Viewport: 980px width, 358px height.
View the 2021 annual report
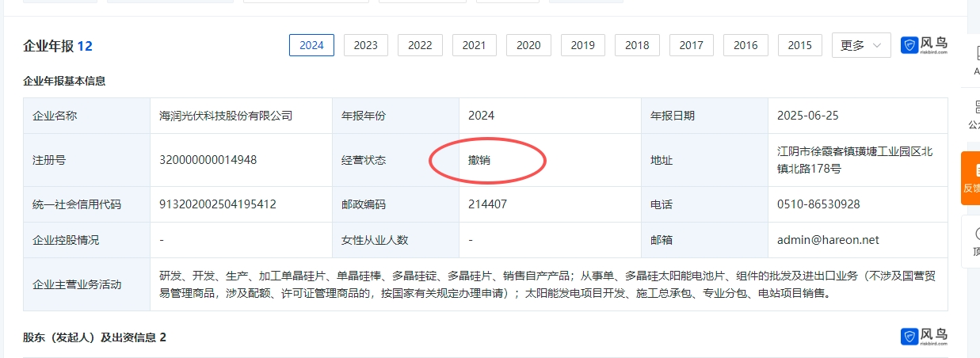[474, 45]
